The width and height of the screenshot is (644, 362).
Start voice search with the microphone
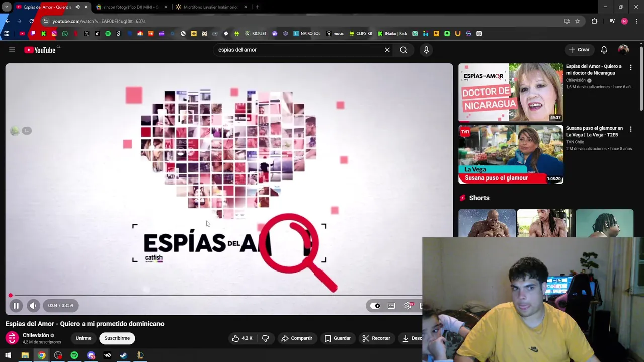point(426,50)
